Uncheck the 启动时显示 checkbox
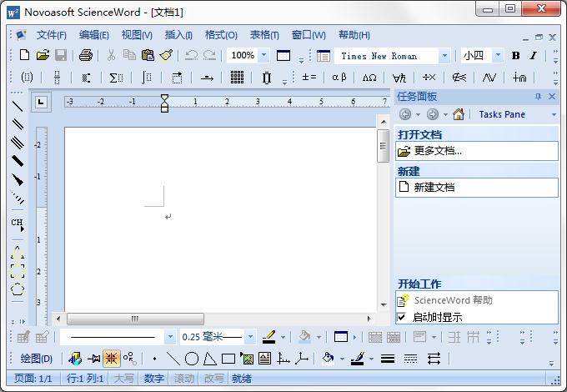 point(401,317)
